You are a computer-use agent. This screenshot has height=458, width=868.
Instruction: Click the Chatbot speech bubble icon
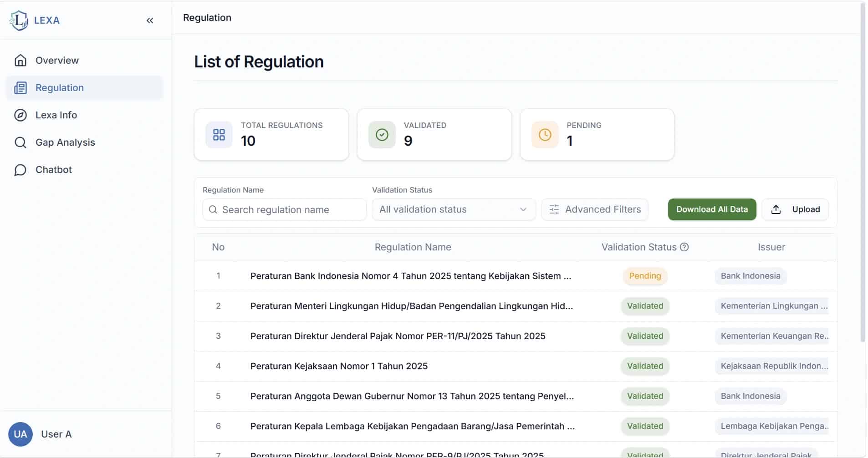pyautogui.click(x=20, y=170)
